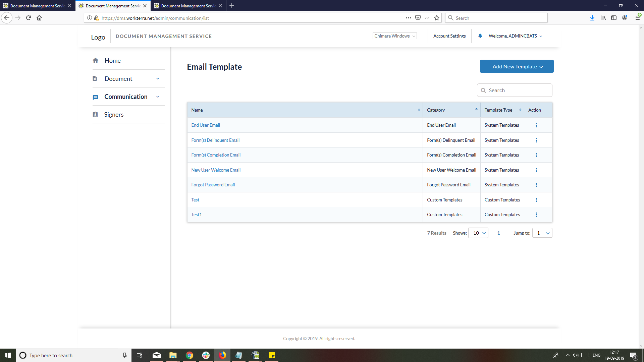Screen dimensions: 644x362
Task: Select the Communication chat icon
Action: [x=96, y=97]
